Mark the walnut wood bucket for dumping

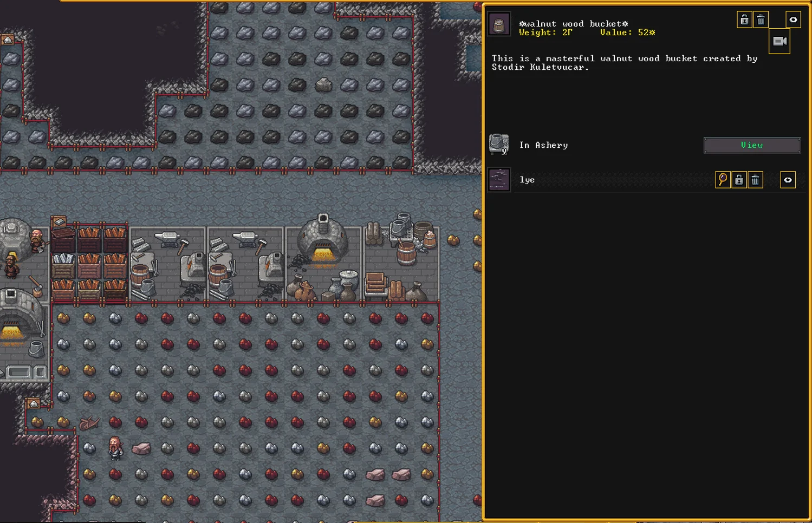(761, 20)
